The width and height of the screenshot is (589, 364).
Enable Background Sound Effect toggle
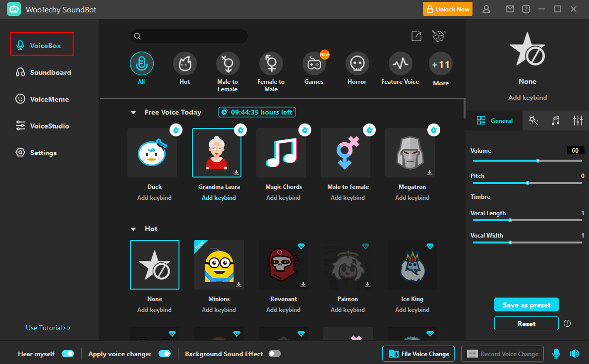click(274, 354)
